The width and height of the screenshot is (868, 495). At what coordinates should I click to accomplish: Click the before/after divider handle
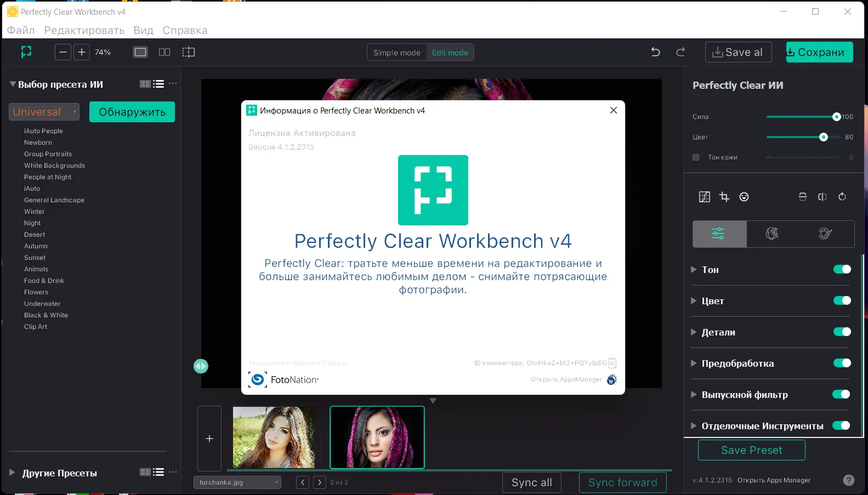coord(201,366)
